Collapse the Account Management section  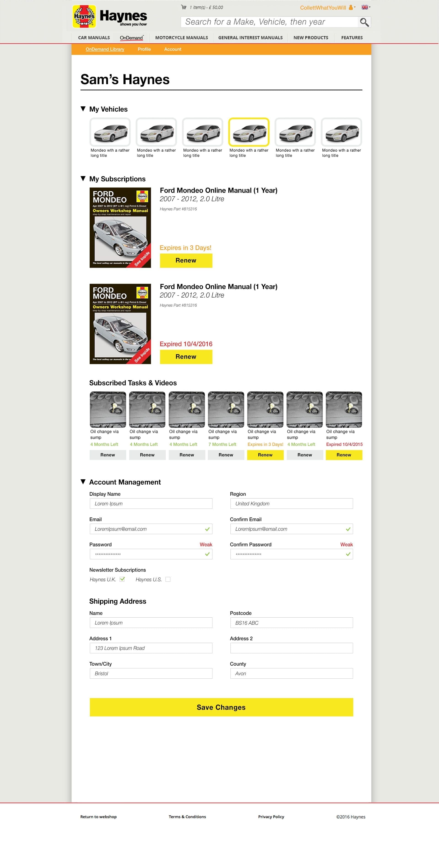point(83,482)
